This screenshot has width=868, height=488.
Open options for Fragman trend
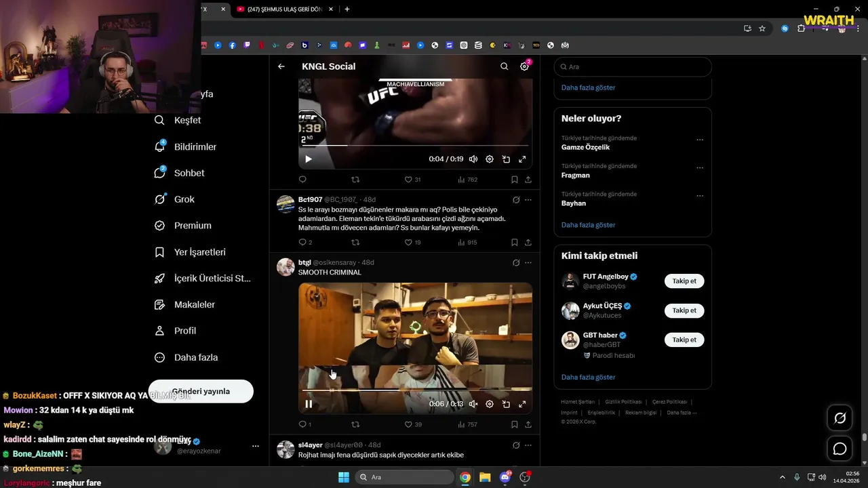(700, 168)
